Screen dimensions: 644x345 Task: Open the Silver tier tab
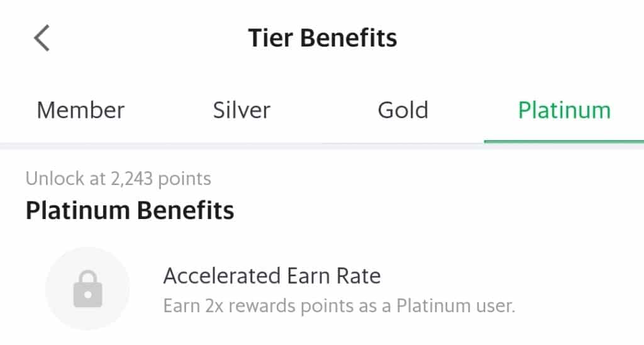pyautogui.click(x=241, y=110)
